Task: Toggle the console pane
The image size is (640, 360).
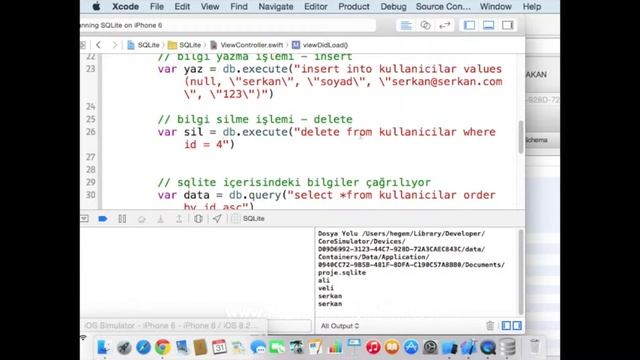Action: 517,325
